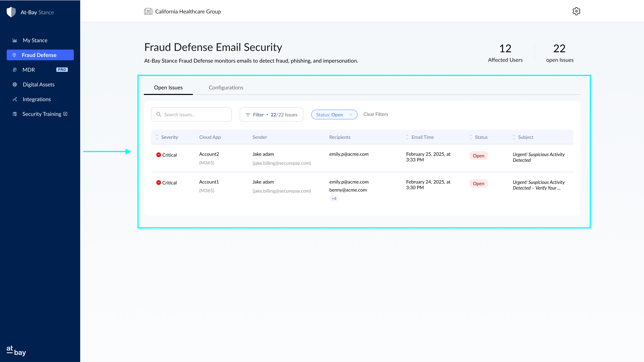Click the At-Bay Stance shield logo

tap(11, 12)
